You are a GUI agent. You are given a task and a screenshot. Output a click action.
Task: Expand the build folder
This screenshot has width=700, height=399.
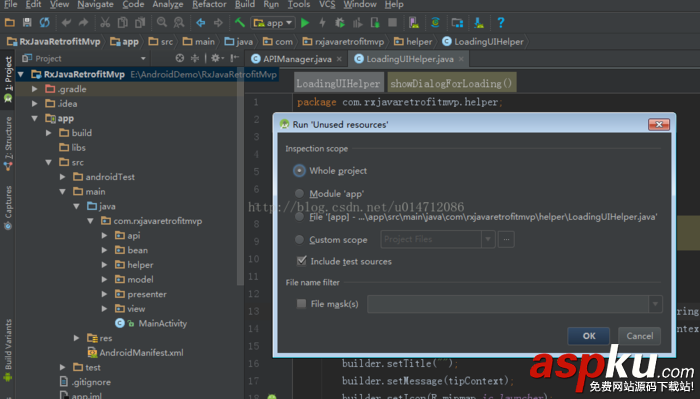coord(49,133)
